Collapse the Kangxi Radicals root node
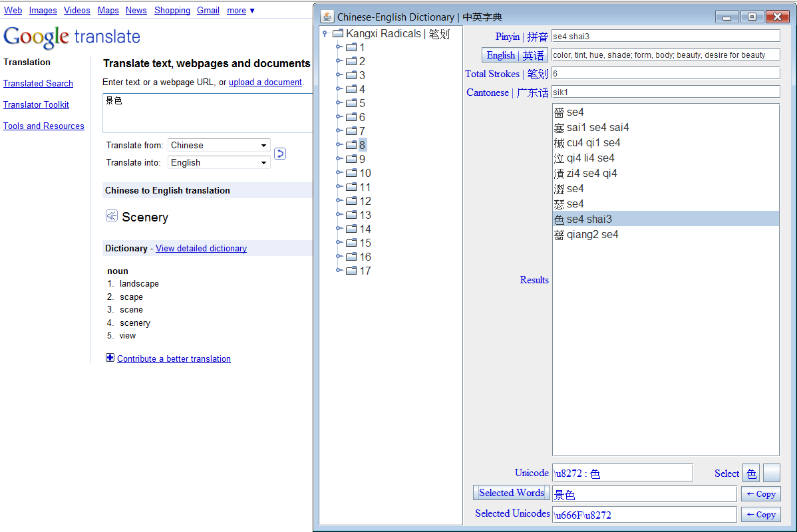797x532 pixels. pos(325,34)
